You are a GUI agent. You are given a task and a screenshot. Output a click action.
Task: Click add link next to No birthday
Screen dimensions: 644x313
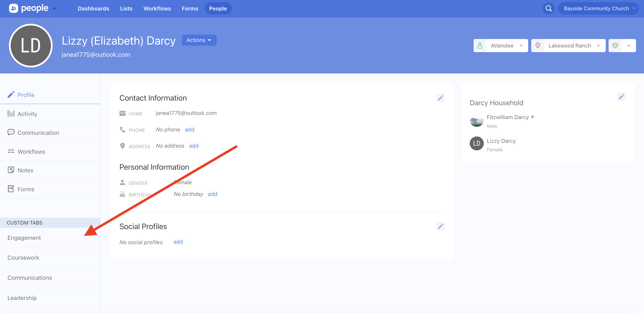pyautogui.click(x=212, y=194)
